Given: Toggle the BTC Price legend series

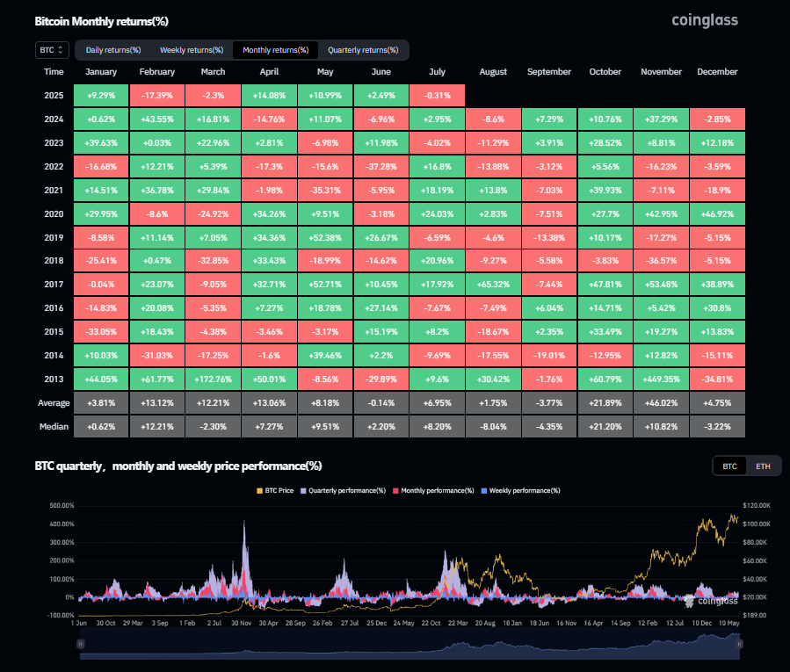Looking at the screenshot, I should pyautogui.click(x=274, y=490).
